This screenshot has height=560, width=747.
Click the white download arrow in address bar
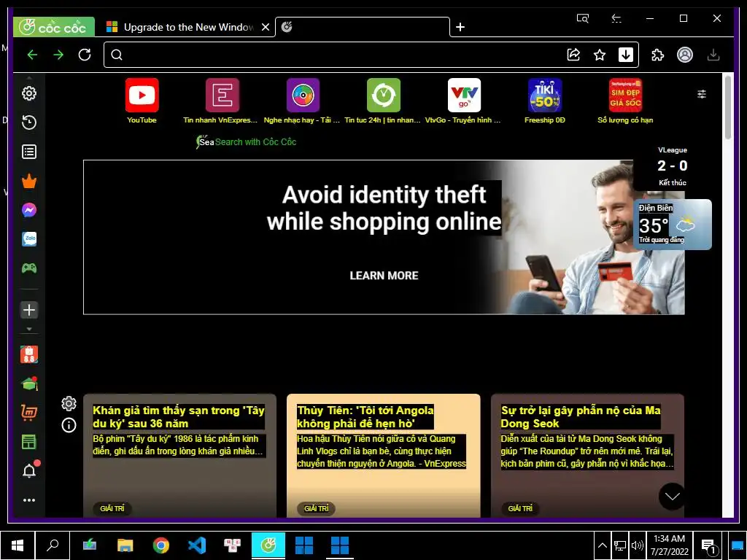click(x=625, y=55)
